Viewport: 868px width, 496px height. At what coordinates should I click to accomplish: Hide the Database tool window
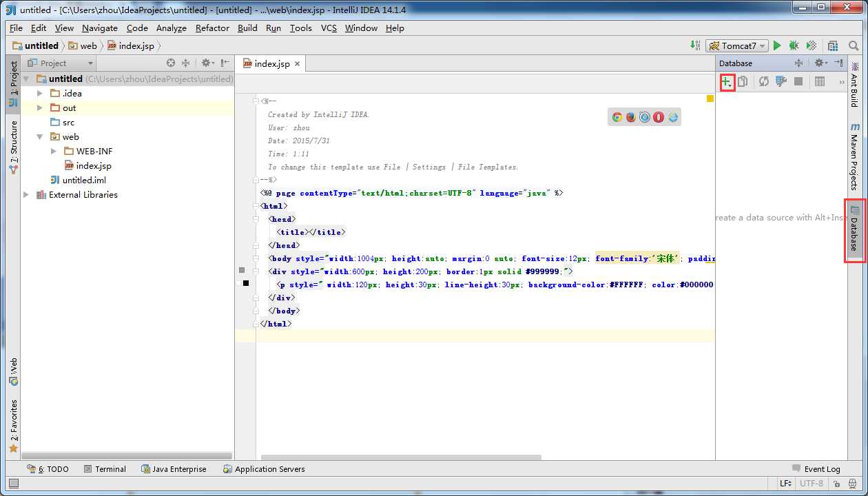click(838, 63)
